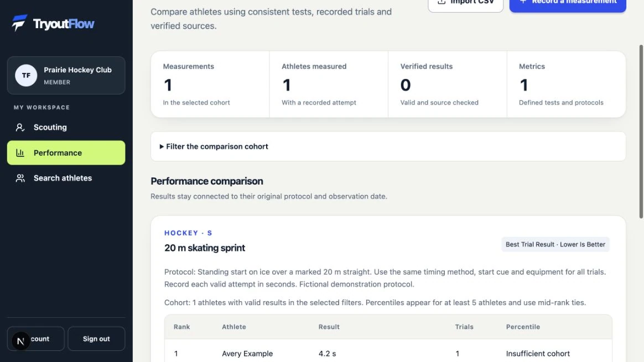Click the Best Trial Result · Lower Is Better badge

(555, 244)
